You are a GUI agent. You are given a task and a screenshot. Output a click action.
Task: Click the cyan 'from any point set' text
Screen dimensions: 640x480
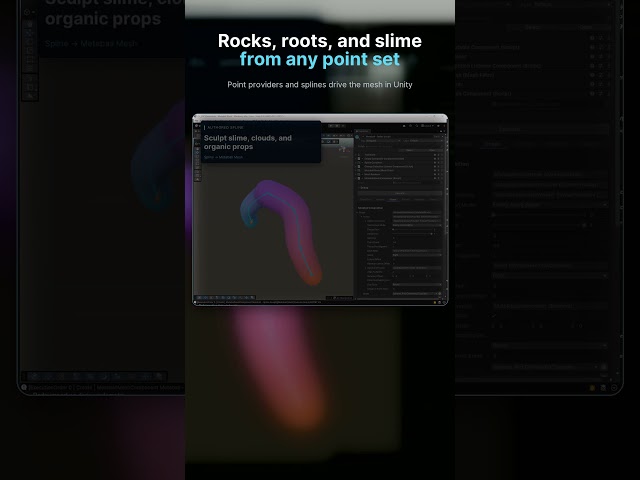coord(320,59)
